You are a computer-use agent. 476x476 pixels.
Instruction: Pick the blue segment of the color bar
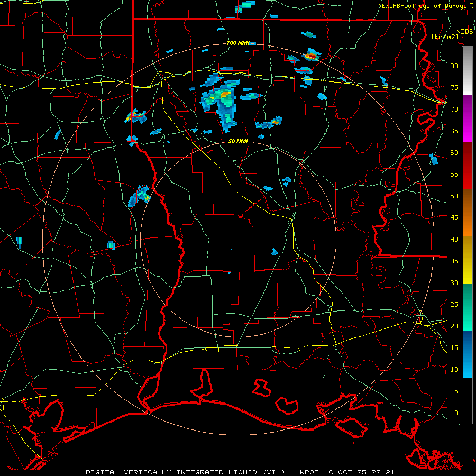(x=467, y=354)
